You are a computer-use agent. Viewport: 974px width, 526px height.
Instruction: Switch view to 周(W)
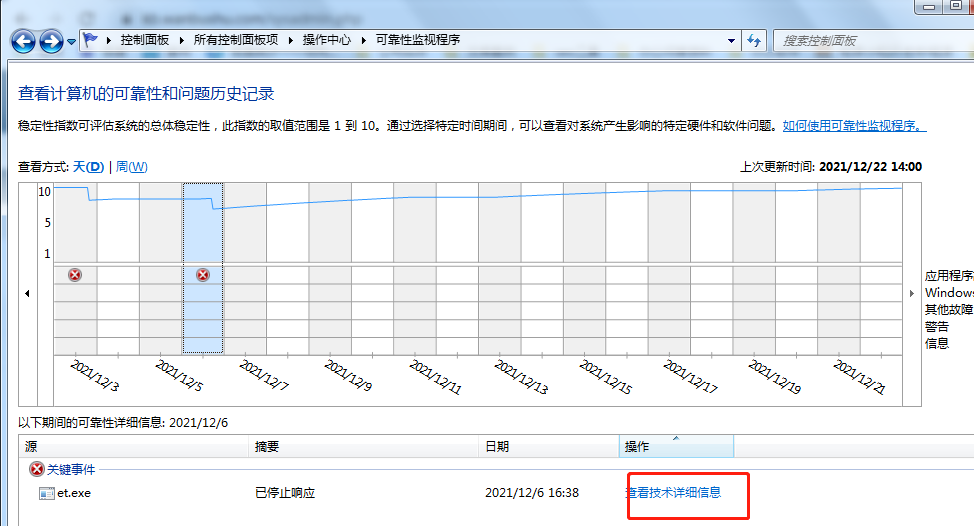(132, 166)
